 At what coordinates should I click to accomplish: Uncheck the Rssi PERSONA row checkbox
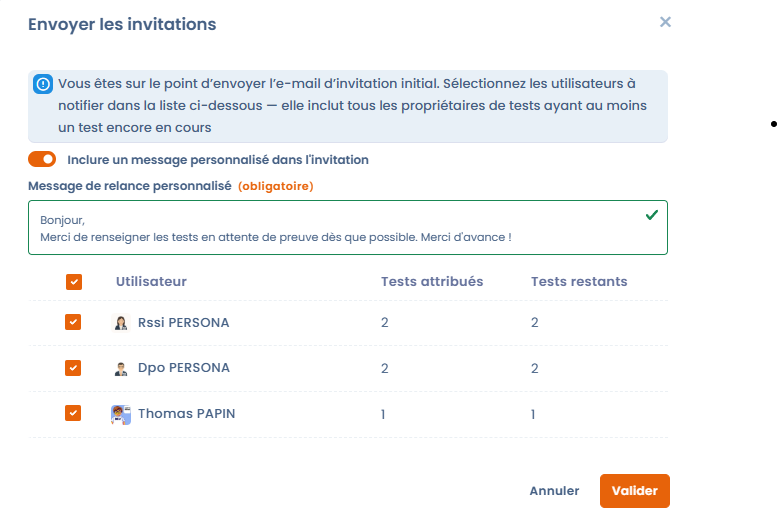(73, 322)
